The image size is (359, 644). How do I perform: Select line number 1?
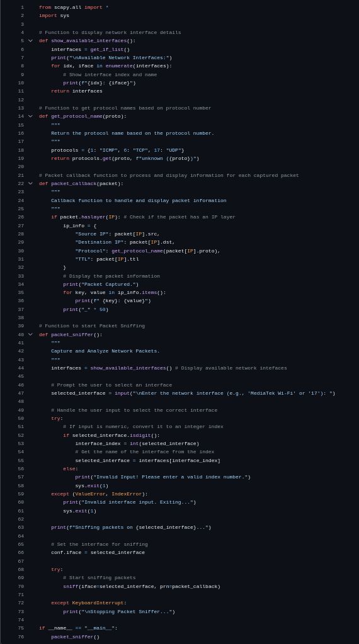click(x=22, y=8)
